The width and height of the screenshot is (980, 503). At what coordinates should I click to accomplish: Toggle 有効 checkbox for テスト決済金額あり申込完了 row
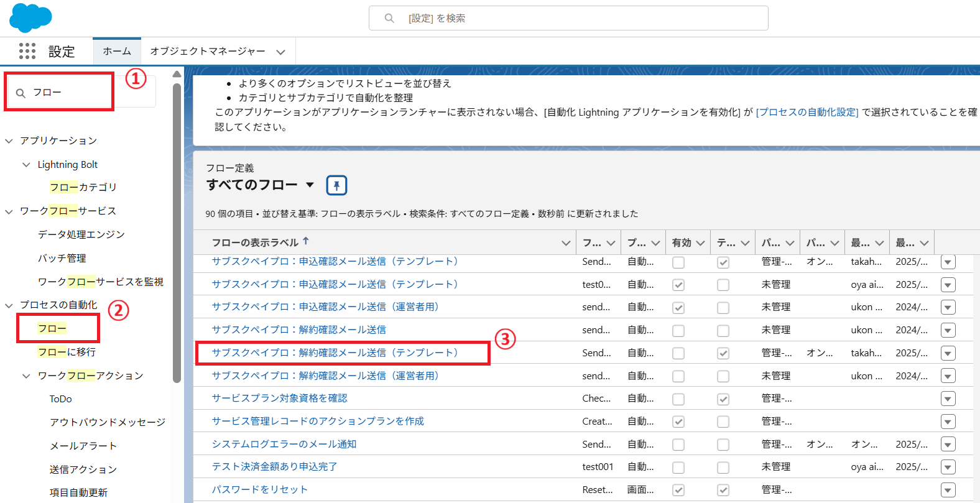coord(678,468)
